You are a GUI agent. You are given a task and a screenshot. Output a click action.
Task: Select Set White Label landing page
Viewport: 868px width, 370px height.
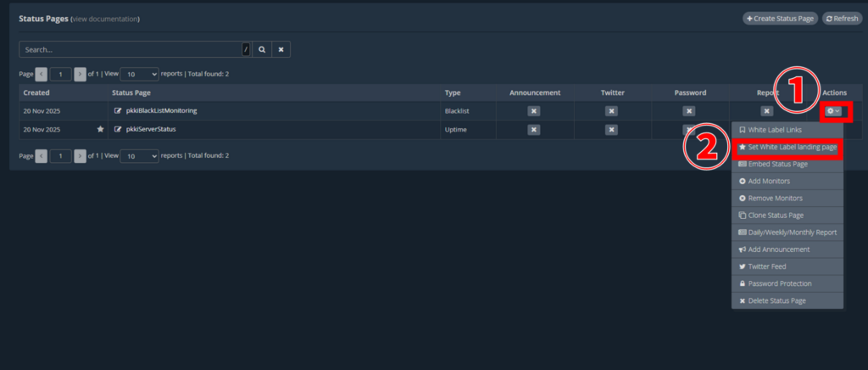click(787, 147)
